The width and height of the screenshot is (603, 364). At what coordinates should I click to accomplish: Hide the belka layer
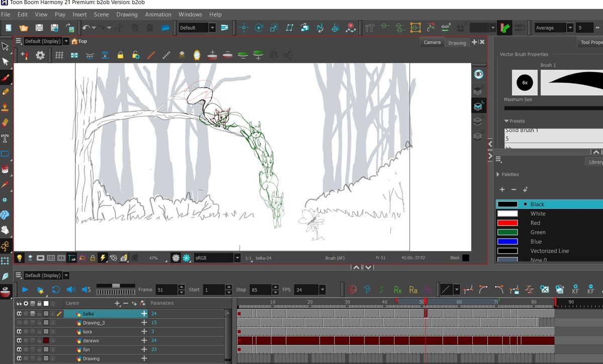pos(20,314)
